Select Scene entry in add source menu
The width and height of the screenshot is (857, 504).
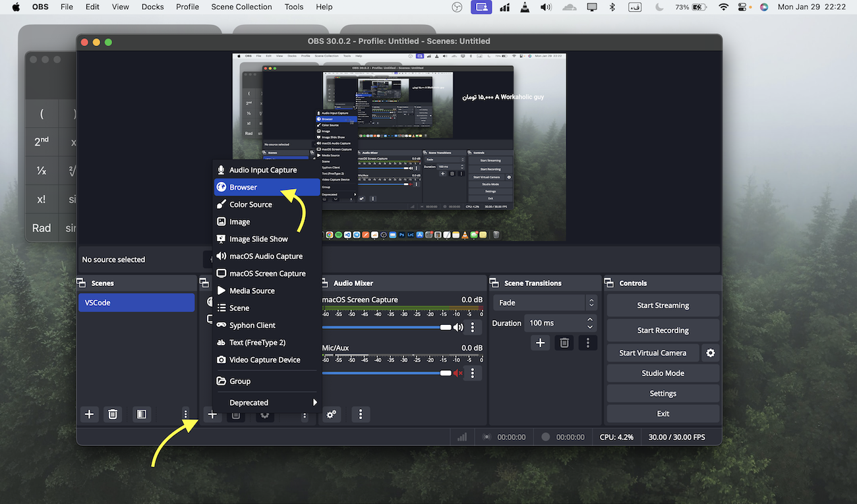click(x=267, y=308)
